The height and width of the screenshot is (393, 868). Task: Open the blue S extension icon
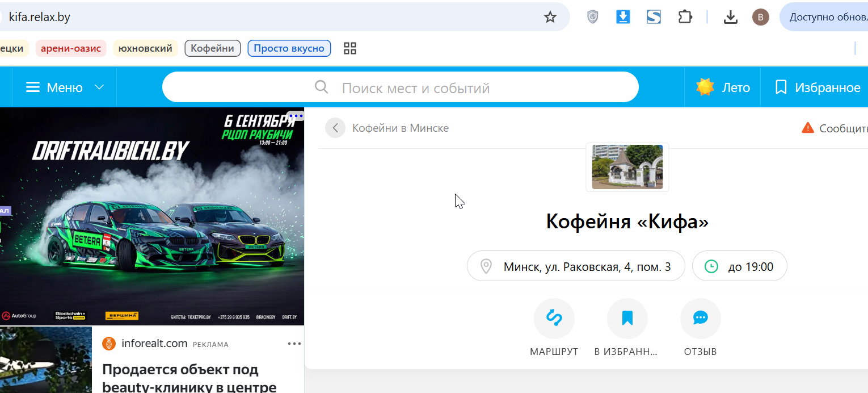(654, 17)
